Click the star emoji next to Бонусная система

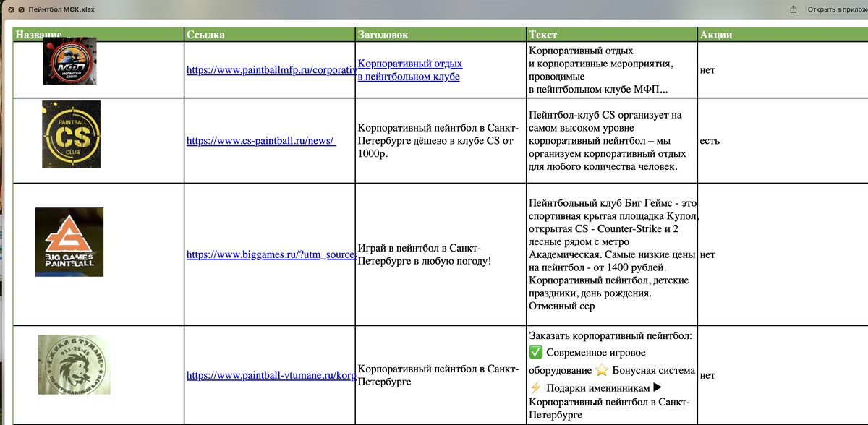pos(602,370)
